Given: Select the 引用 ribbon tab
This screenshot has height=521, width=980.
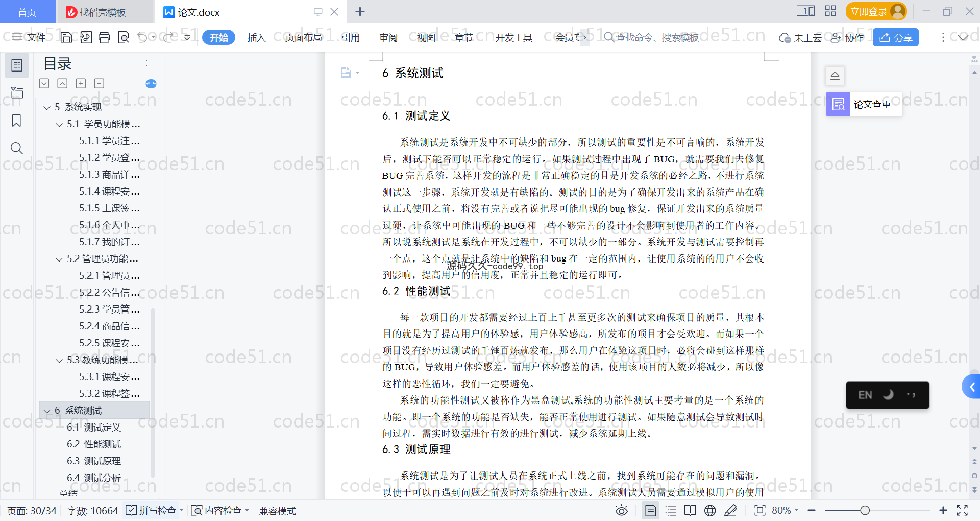Looking at the screenshot, I should click(x=350, y=37).
